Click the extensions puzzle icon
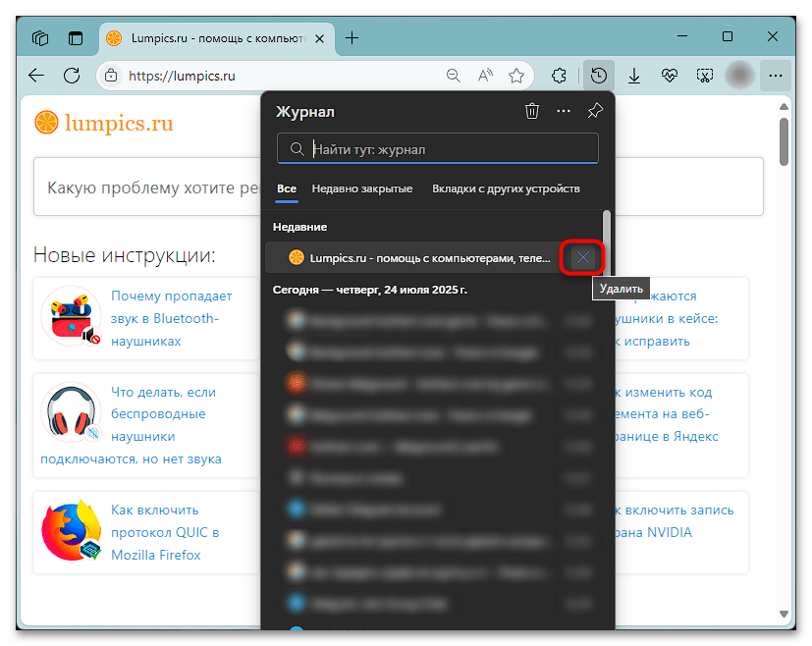 (559, 76)
